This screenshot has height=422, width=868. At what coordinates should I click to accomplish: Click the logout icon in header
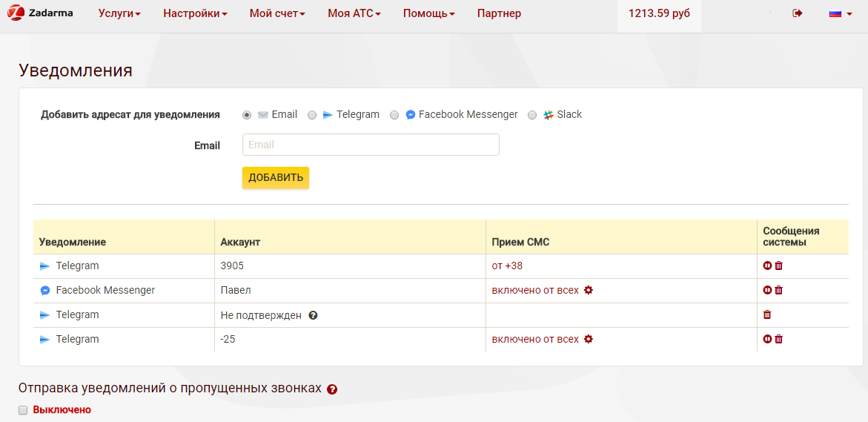[x=797, y=13]
